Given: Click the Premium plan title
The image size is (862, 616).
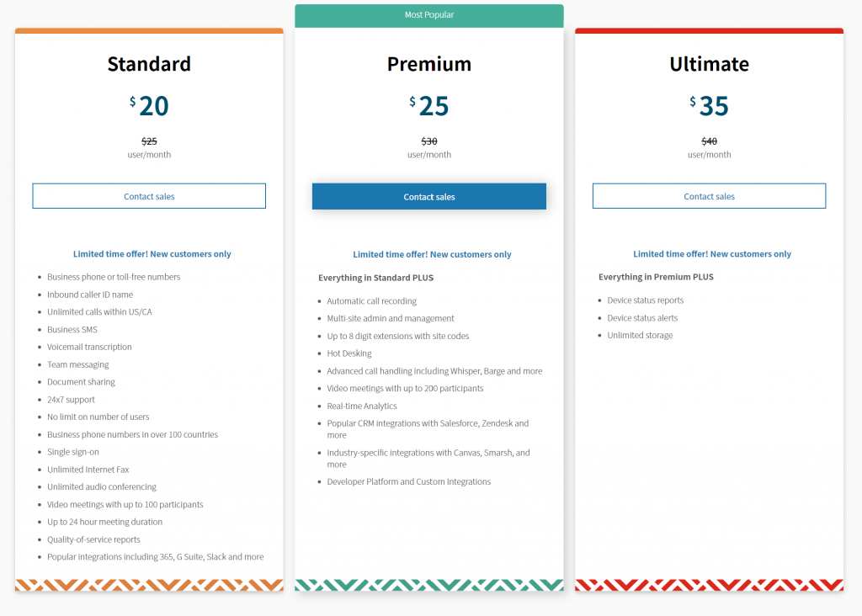Looking at the screenshot, I should [x=428, y=63].
